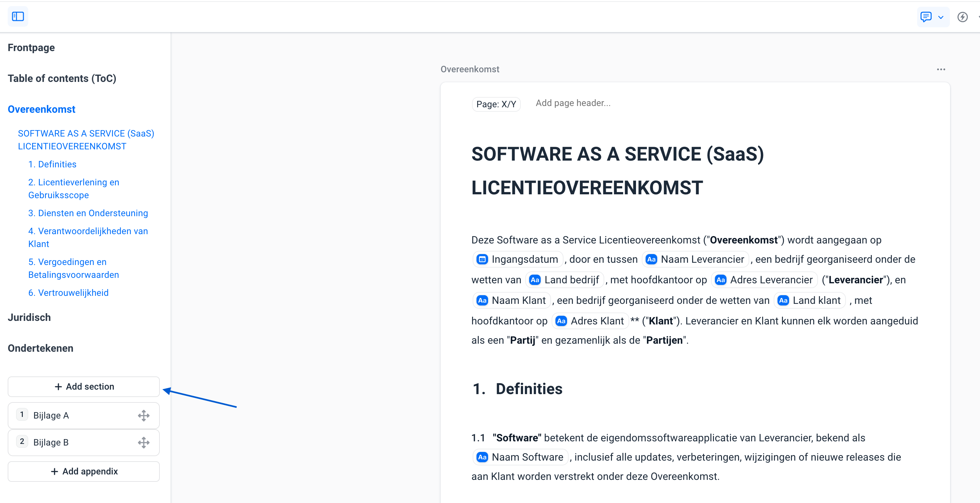
Task: Click the number badge 2 of Bijlage B
Action: pos(22,442)
